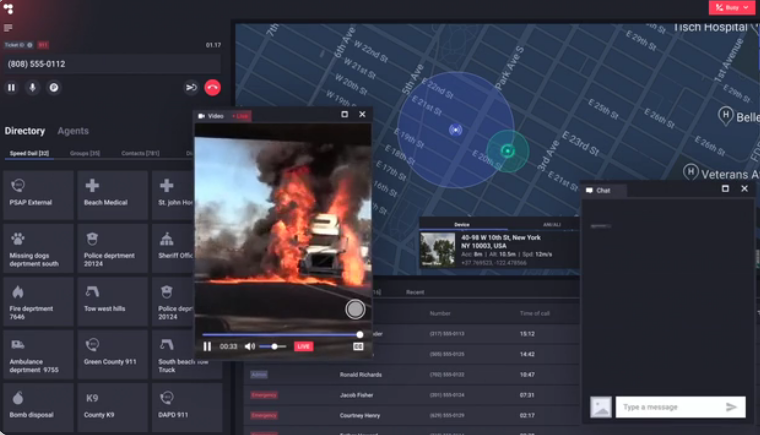Screen dimensions: 760x435
Task: Dial Sheriff Office speed dial
Action: point(173,248)
